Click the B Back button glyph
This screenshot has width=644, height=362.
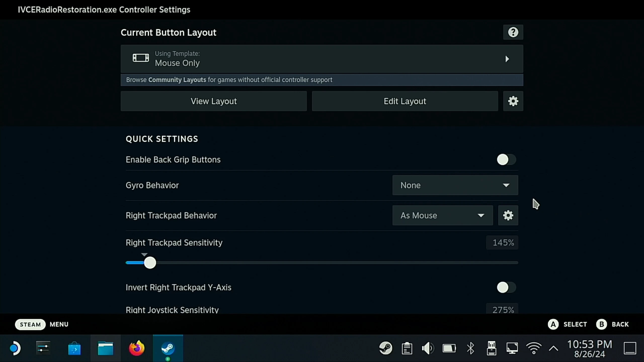click(601, 324)
